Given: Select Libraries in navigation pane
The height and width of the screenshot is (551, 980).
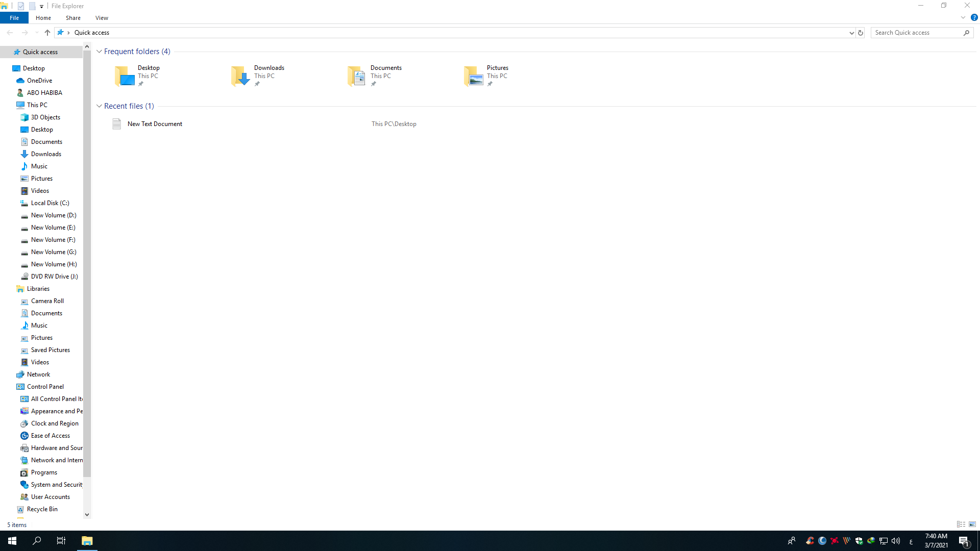Looking at the screenshot, I should (x=38, y=289).
